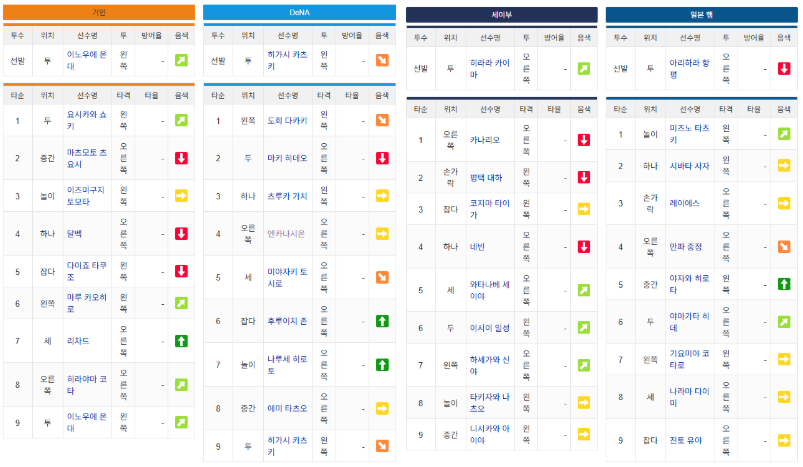Open player link 코지마 타이가
Screen dimensions: 803x467
490,209
